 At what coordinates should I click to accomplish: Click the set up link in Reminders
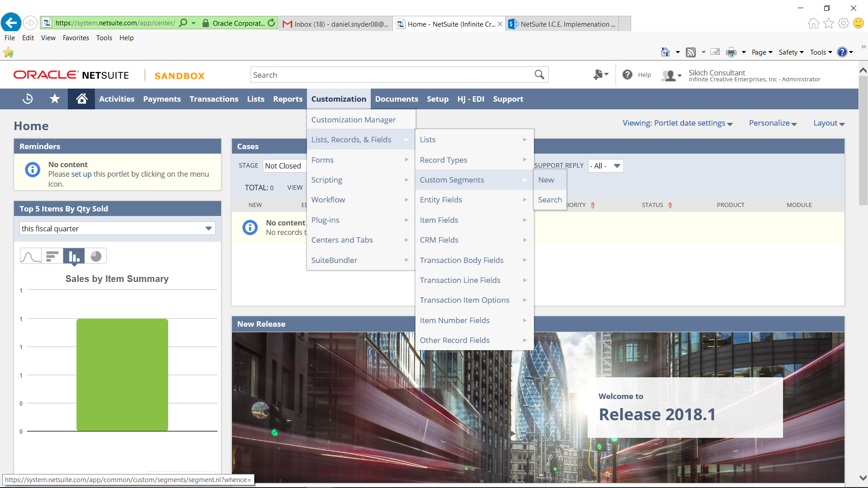click(x=81, y=174)
